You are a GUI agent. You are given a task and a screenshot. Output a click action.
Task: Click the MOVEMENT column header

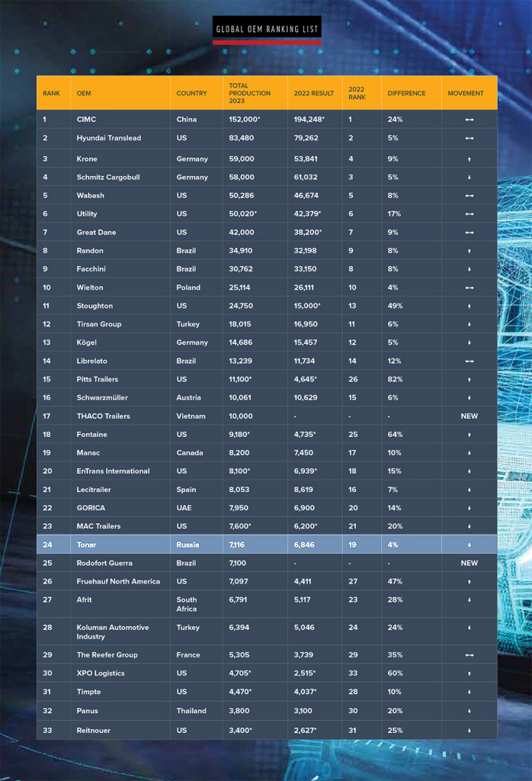pos(466,93)
